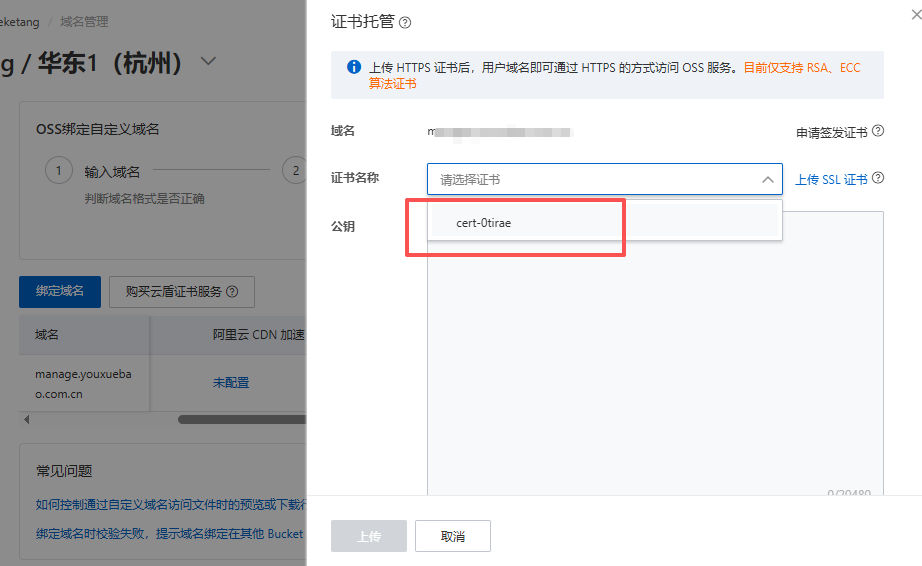Click help icon next to 申请签发证书
922x566 pixels.
click(878, 131)
